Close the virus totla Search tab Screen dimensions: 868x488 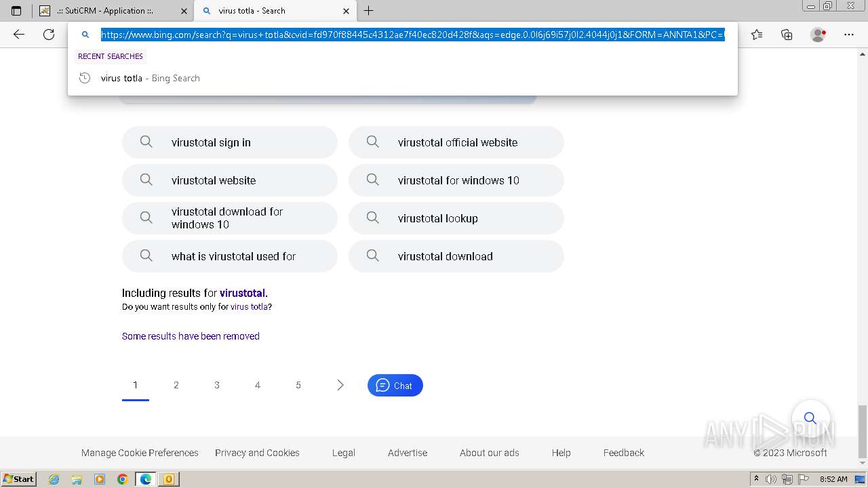pos(346,11)
